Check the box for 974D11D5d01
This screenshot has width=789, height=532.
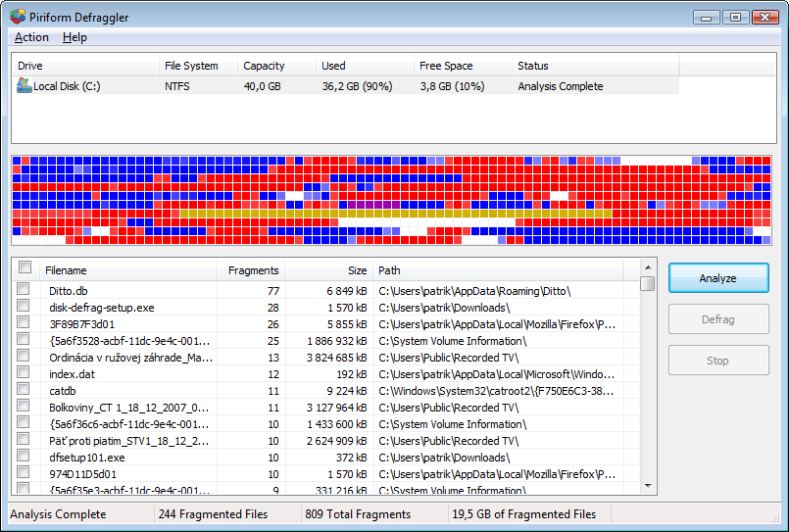click(x=24, y=471)
